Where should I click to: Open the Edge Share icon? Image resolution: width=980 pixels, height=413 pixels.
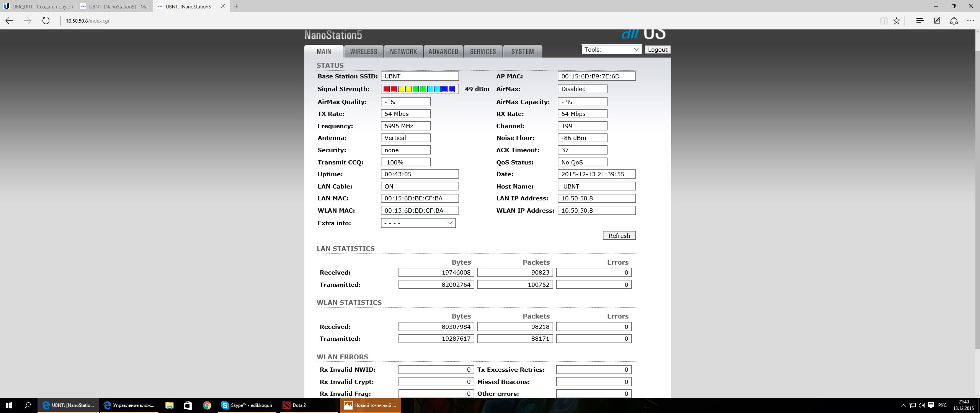coord(954,21)
